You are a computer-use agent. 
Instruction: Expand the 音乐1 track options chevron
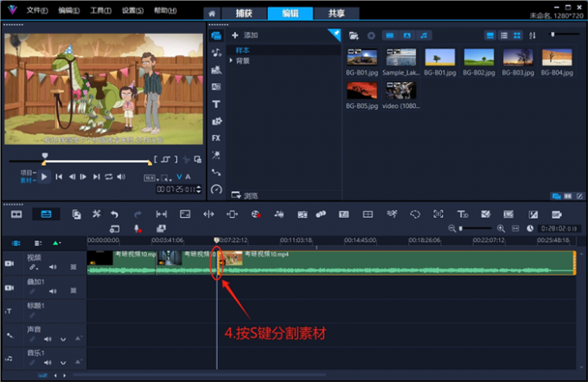pyautogui.click(x=63, y=363)
